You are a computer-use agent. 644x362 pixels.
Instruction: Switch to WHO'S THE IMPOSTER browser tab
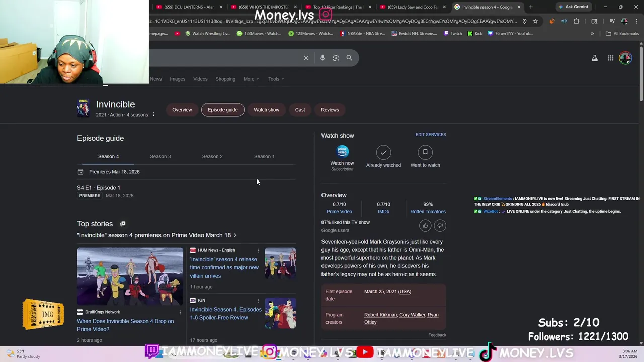point(264,7)
